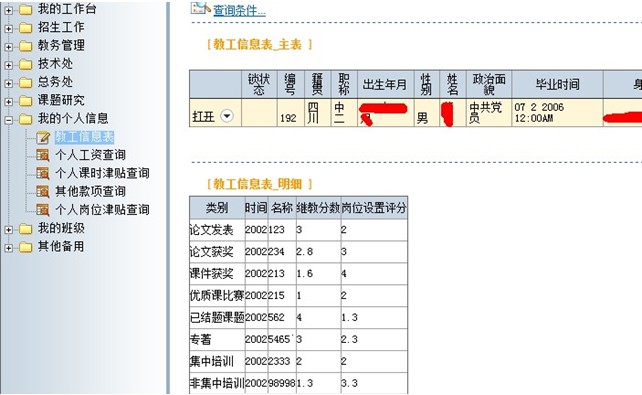Click the 课题研究 folder icon
The width and height of the screenshot is (642, 395).
click(x=25, y=101)
